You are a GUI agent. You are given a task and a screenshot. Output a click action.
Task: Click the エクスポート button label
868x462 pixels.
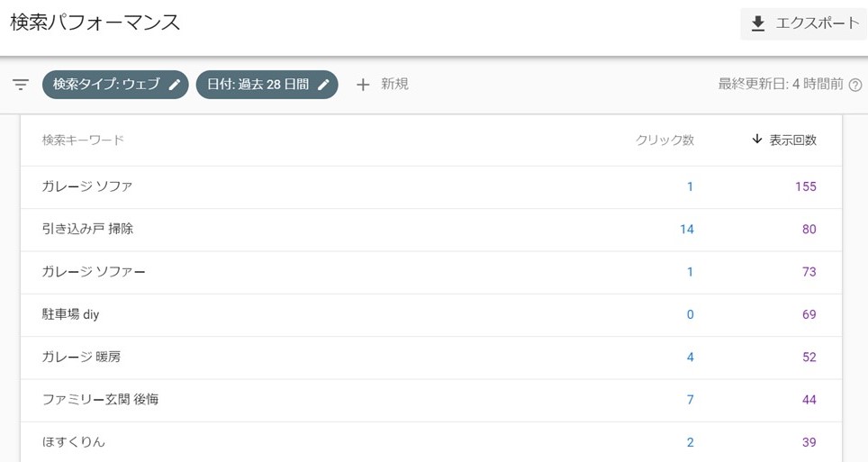[x=817, y=23]
